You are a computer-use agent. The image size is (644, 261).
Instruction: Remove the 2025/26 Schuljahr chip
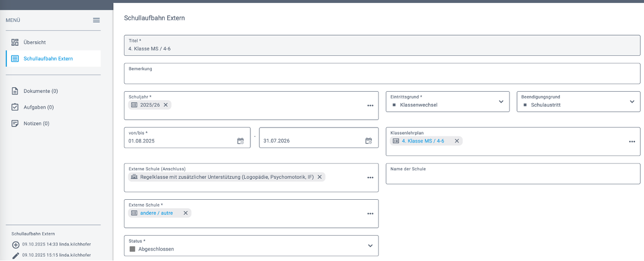(166, 105)
